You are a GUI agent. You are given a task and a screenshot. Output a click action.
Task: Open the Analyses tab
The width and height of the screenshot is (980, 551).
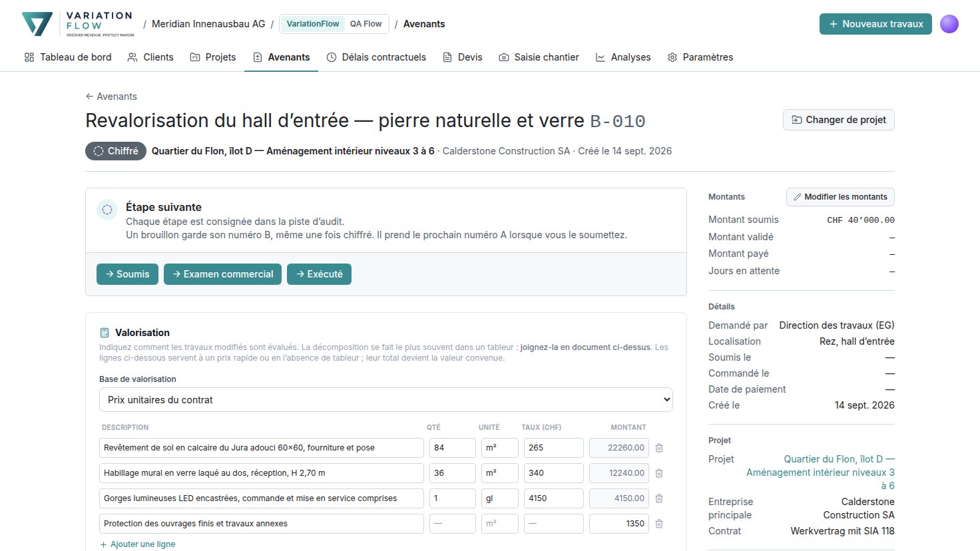point(623,57)
